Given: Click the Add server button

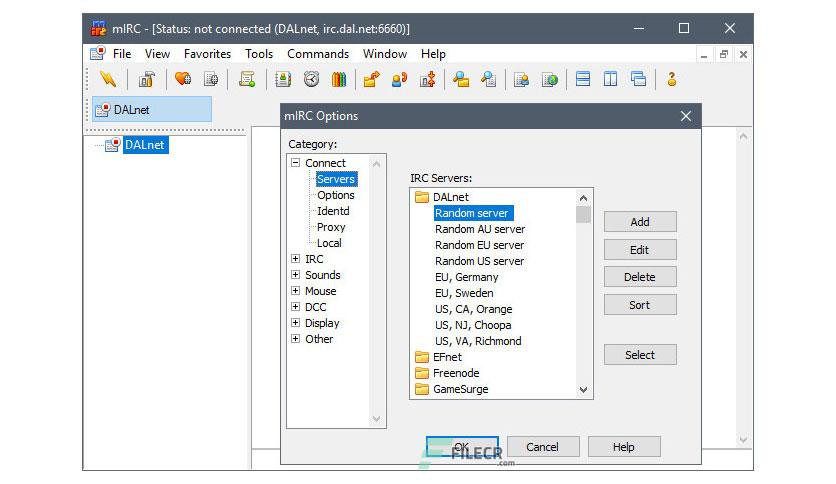Looking at the screenshot, I should click(640, 222).
